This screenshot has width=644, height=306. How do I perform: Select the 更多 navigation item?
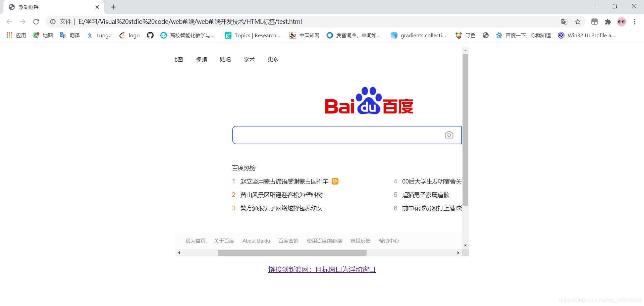[x=273, y=59]
